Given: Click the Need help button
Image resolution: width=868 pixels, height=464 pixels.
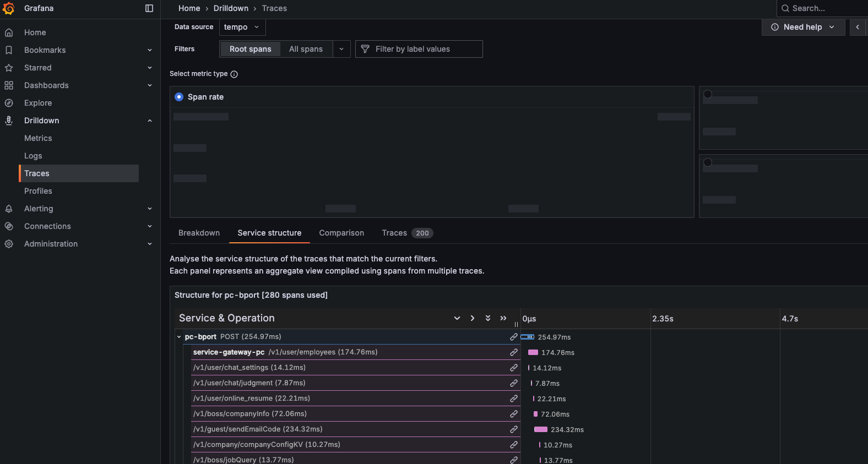Looking at the screenshot, I should tap(802, 27).
